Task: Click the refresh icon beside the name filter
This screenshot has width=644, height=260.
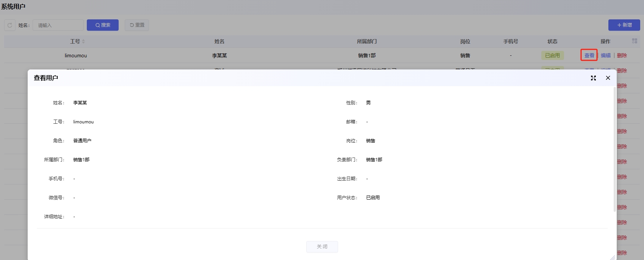Action: [x=10, y=25]
